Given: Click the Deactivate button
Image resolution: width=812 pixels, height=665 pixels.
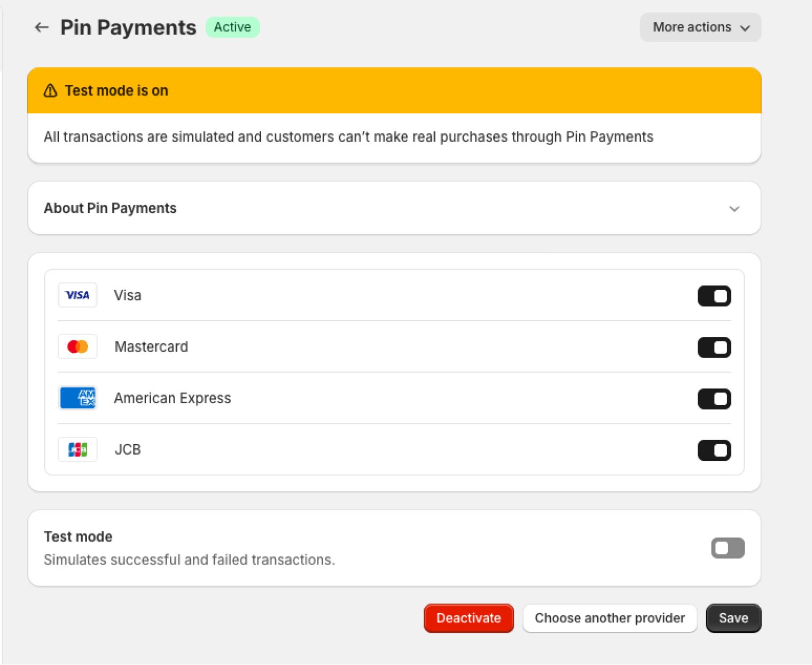Looking at the screenshot, I should [x=469, y=618].
